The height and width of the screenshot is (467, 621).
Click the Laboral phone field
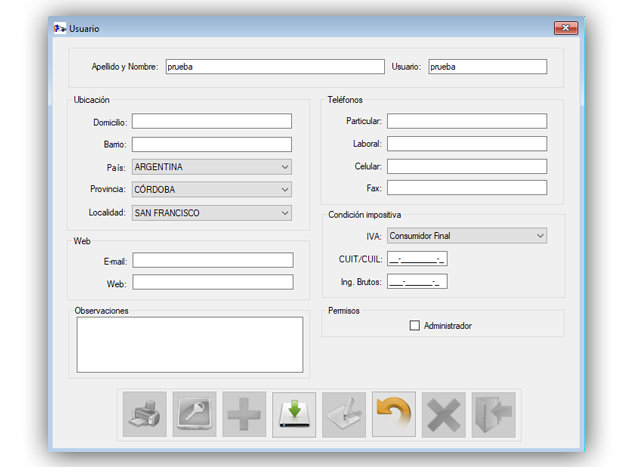[x=467, y=144]
